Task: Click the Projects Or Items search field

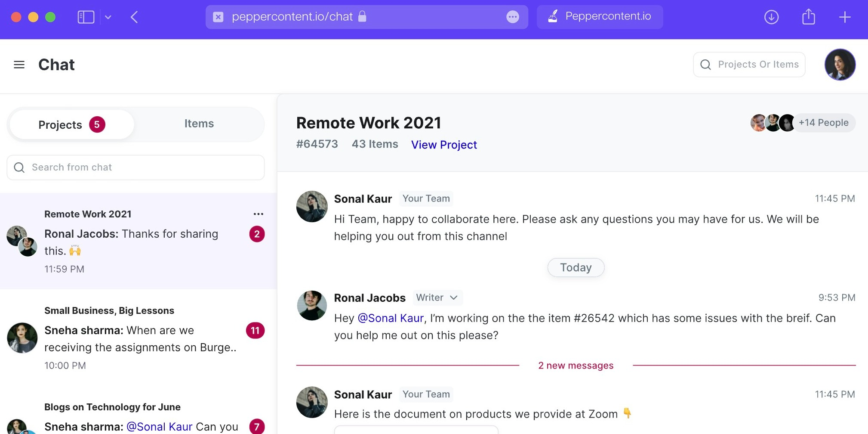Action: point(749,65)
